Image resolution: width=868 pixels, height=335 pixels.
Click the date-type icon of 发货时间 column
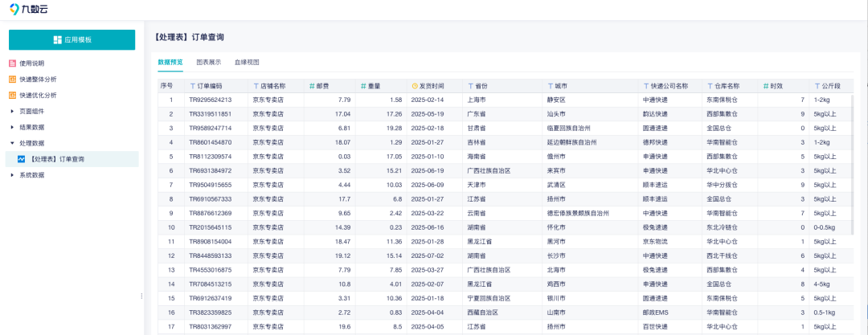point(415,87)
